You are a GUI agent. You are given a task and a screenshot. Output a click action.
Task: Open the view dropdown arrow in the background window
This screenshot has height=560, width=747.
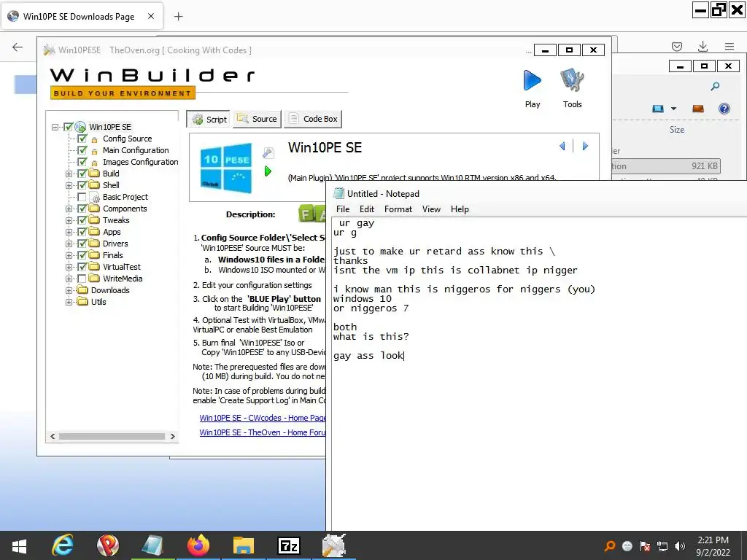tap(673, 109)
